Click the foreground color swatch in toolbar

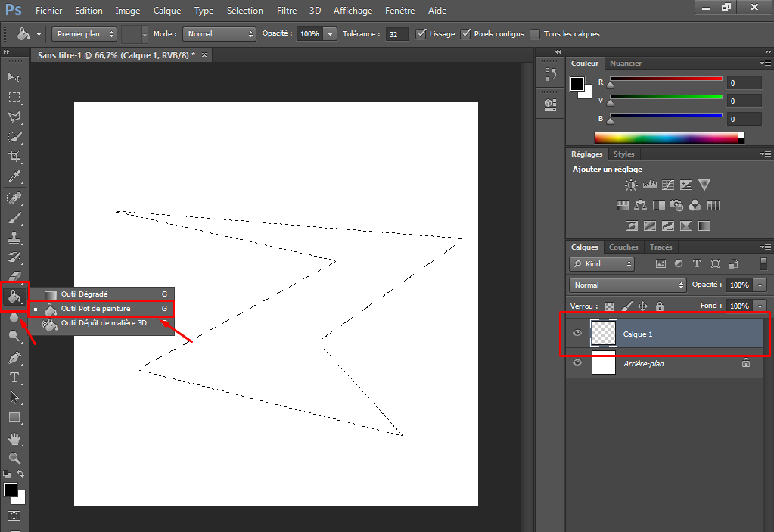pyautogui.click(x=10, y=489)
